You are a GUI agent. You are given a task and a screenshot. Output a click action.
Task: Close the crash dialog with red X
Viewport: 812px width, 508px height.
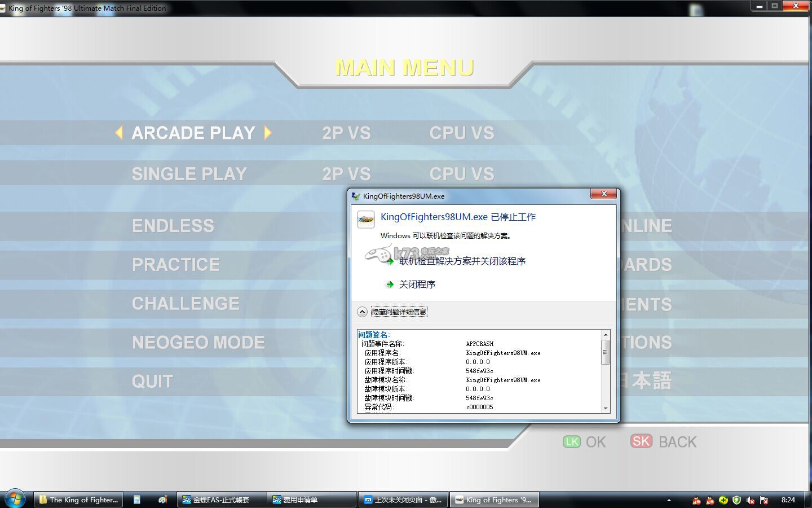coord(603,194)
